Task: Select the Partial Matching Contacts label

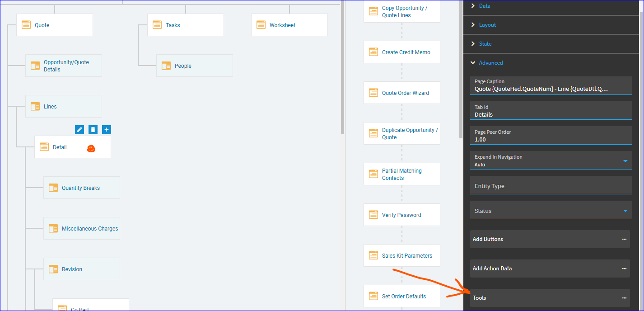Action: click(402, 174)
